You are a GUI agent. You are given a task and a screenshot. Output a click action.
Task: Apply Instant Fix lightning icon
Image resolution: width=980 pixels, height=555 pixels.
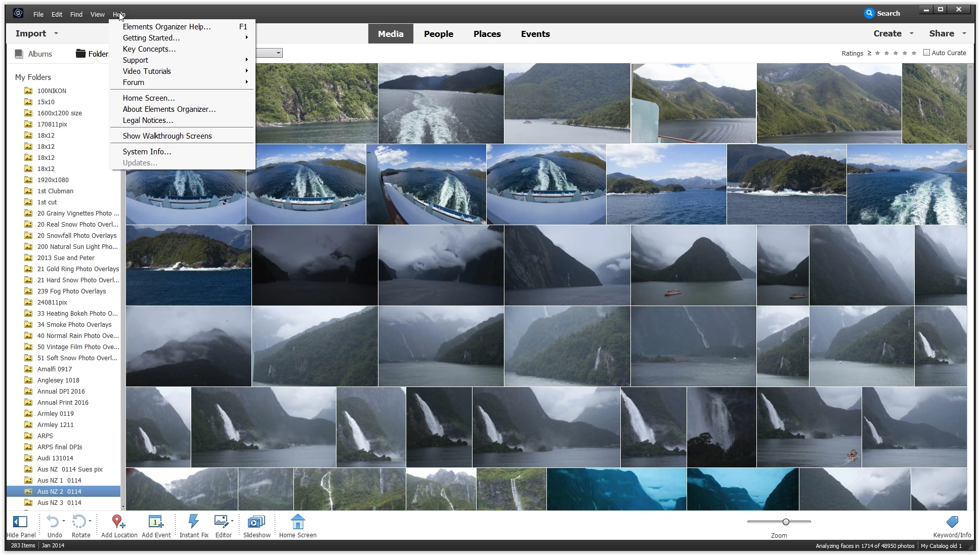click(193, 522)
